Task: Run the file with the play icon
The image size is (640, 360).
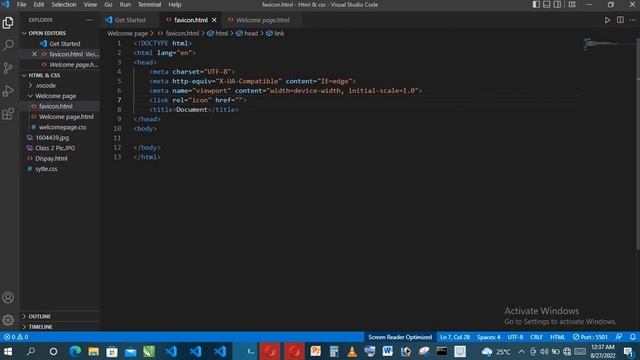Action: (x=607, y=20)
